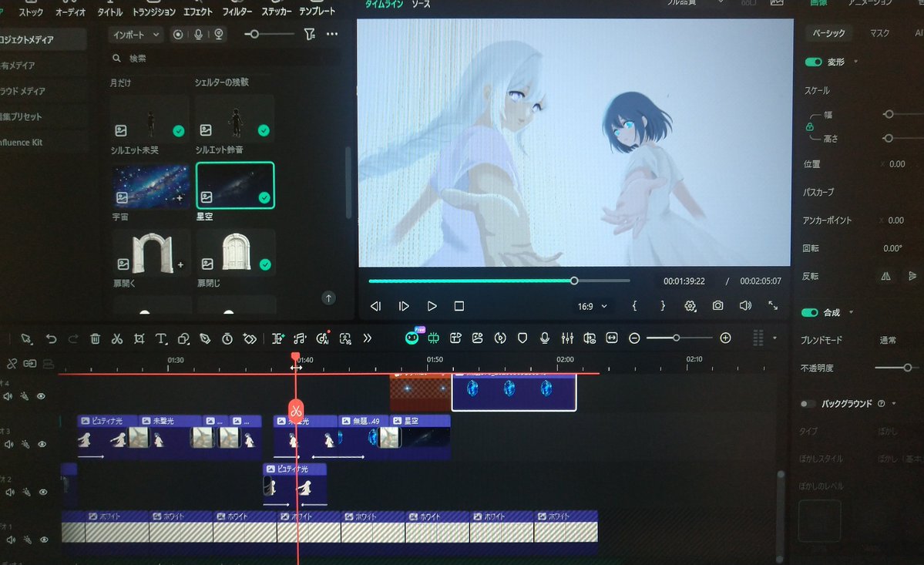Open the オーディオ tab
Screen dimensions: 924x565
click(x=71, y=12)
